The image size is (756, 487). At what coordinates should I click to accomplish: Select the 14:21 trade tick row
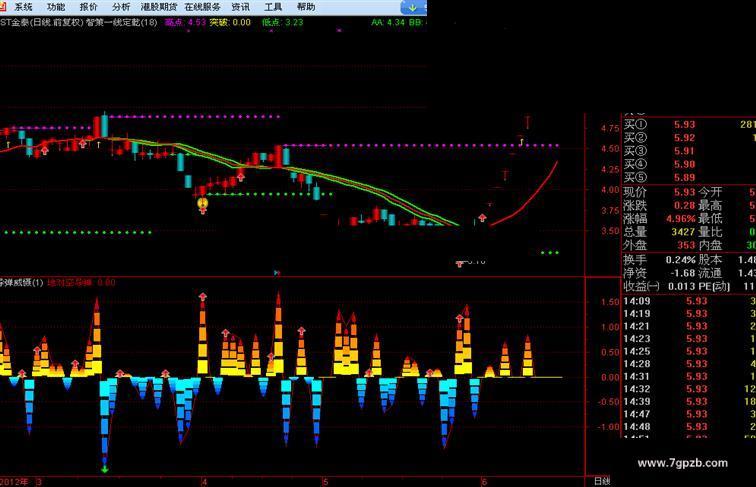[x=689, y=326]
